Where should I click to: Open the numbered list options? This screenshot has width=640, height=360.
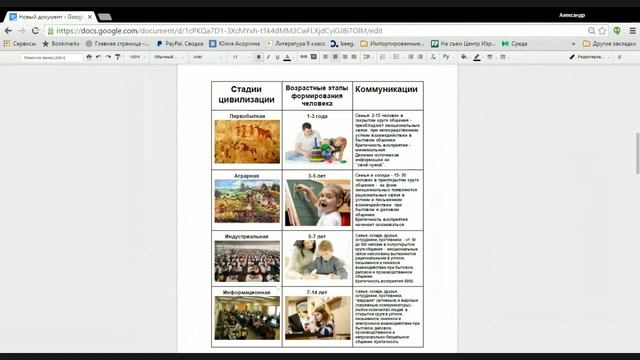click(x=384, y=57)
